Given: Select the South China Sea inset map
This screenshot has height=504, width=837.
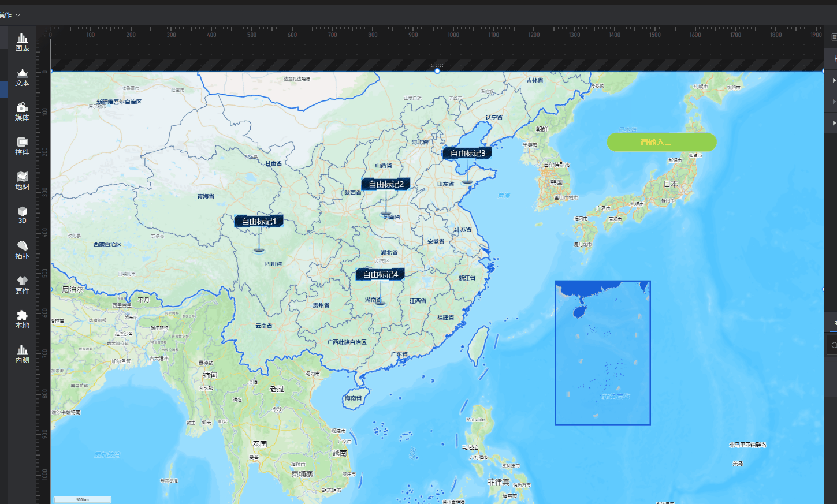Looking at the screenshot, I should (602, 353).
